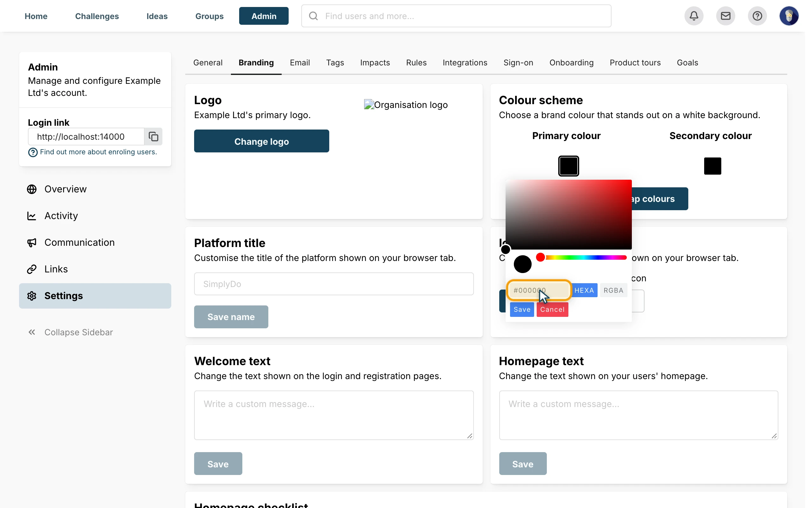Click the Primary colour swatch
The image size is (812, 508).
[x=568, y=166]
